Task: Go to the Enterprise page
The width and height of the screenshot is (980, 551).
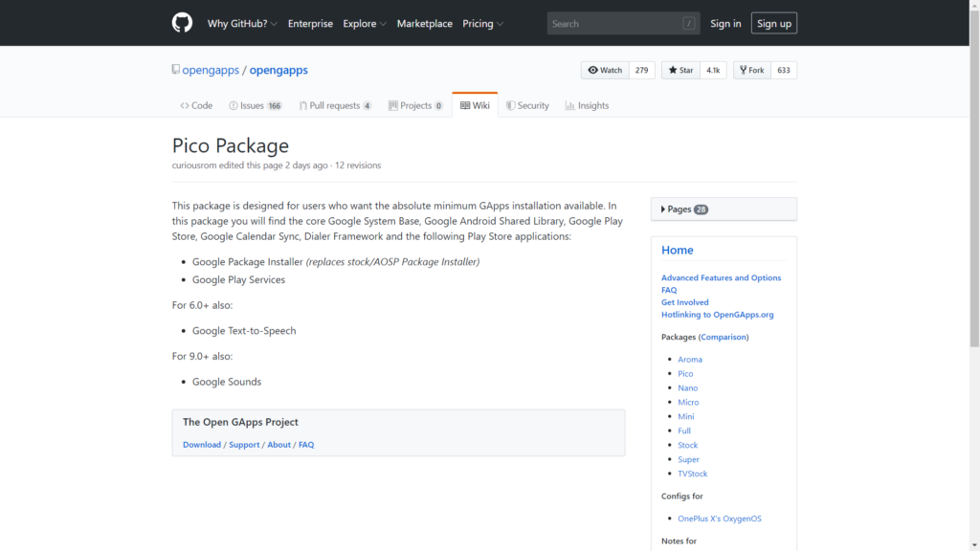Action: 310,24
